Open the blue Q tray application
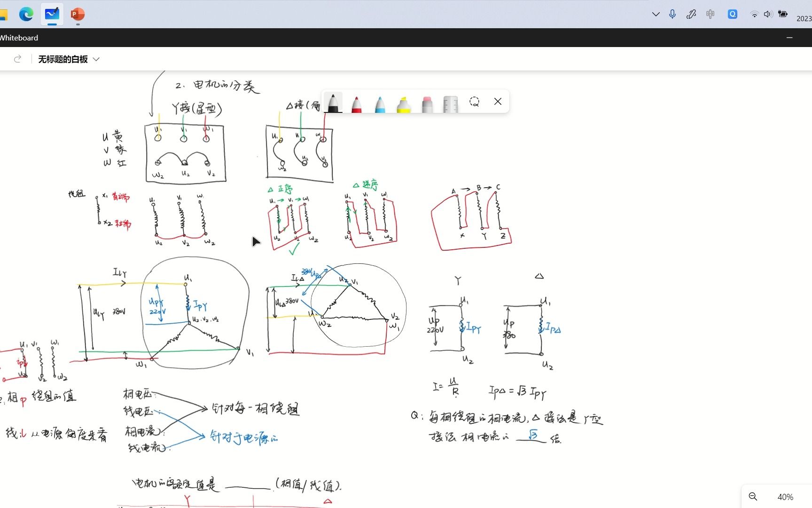This screenshot has width=812, height=508. pos(733,14)
